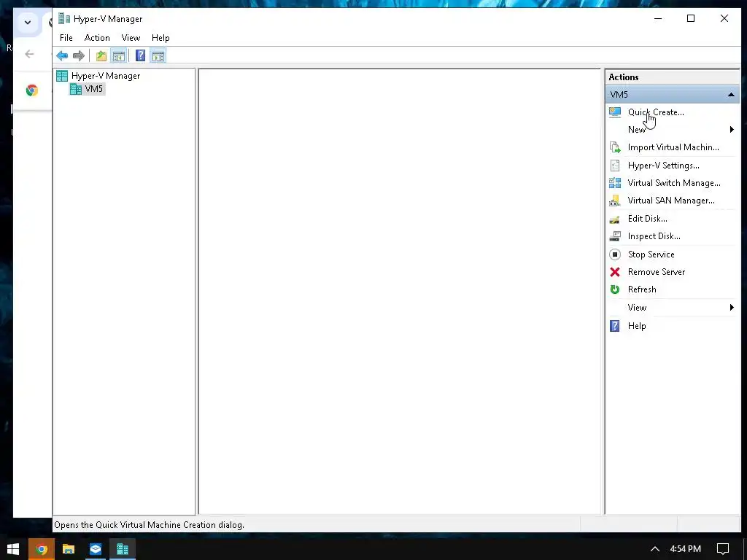The width and height of the screenshot is (747, 560).
Task: Expand the View submenu arrow in Actions
Action: (732, 308)
